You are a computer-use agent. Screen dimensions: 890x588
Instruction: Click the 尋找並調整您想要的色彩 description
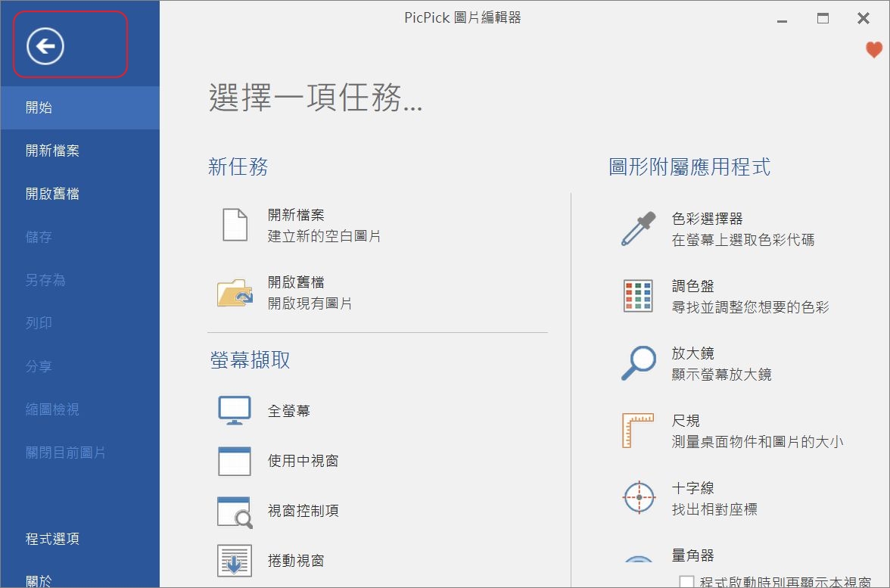click(751, 307)
